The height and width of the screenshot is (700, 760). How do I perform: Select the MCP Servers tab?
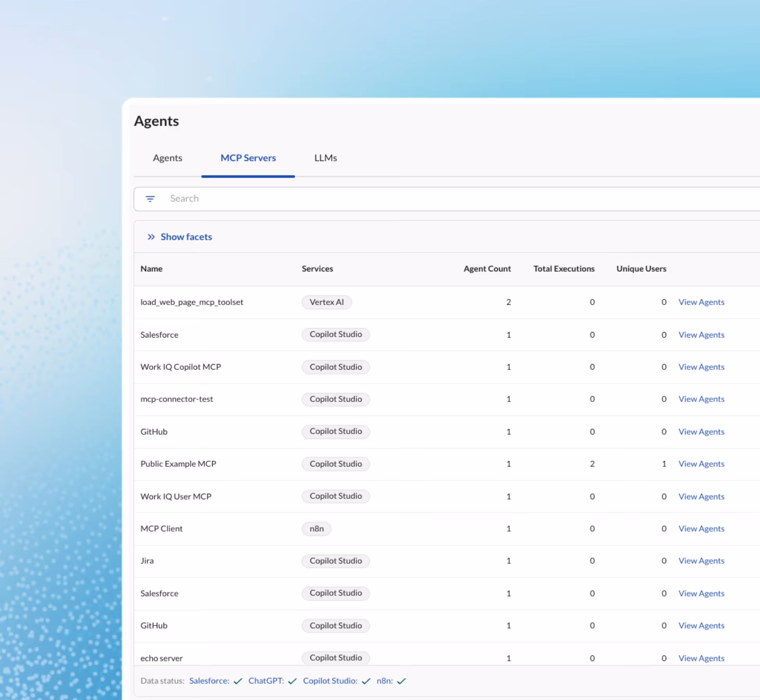[x=248, y=158]
